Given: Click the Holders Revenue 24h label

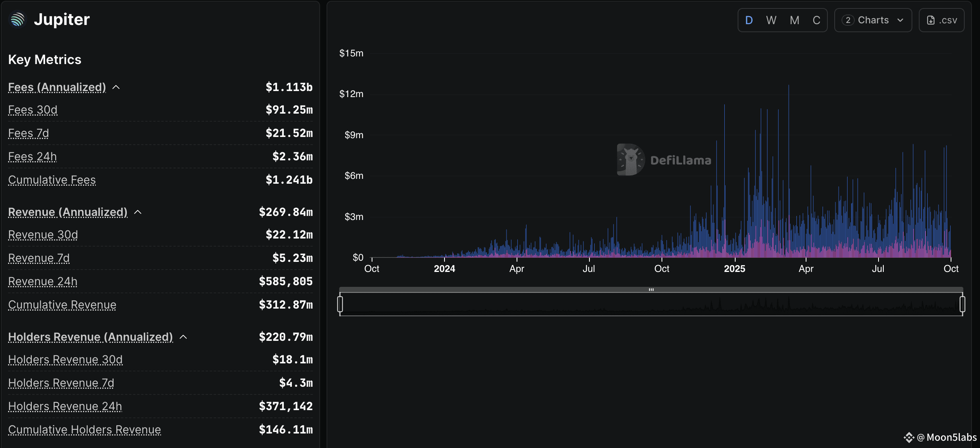Looking at the screenshot, I should [65, 406].
